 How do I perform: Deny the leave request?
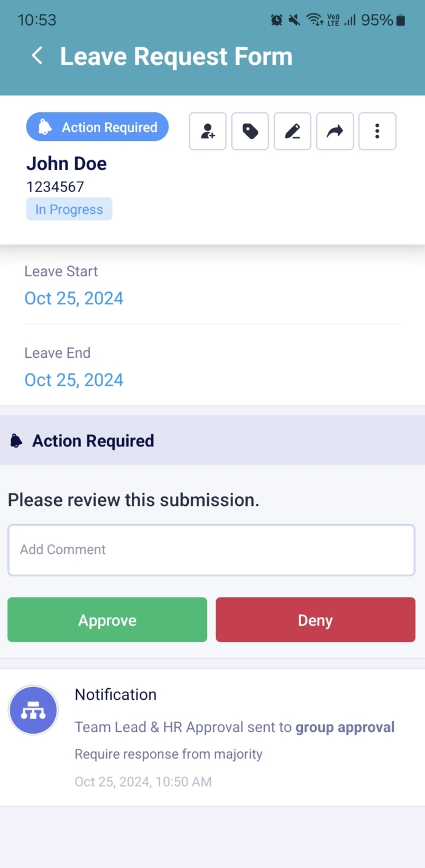click(x=315, y=620)
